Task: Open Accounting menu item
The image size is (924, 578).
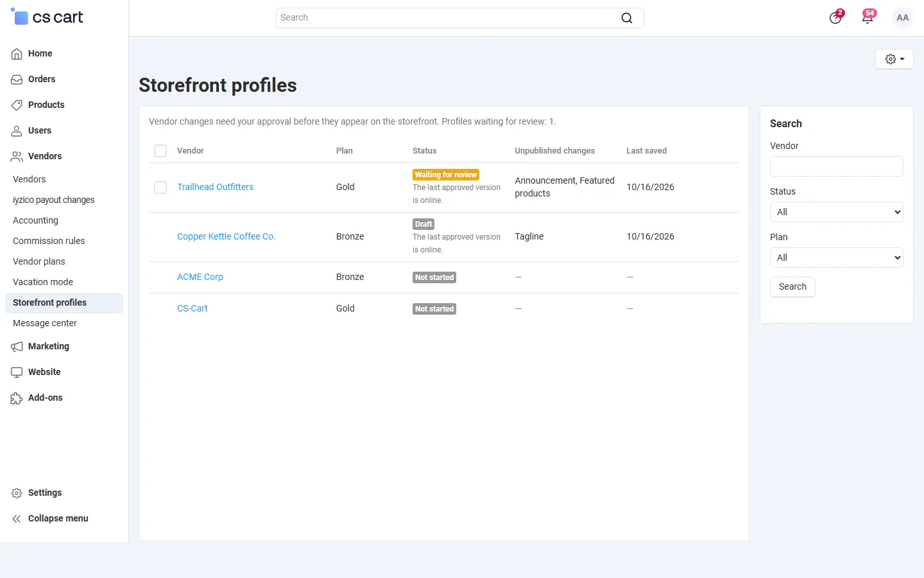Action: [x=35, y=220]
